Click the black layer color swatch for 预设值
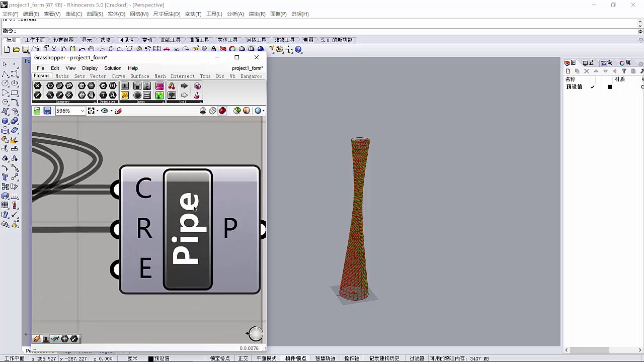 (610, 87)
